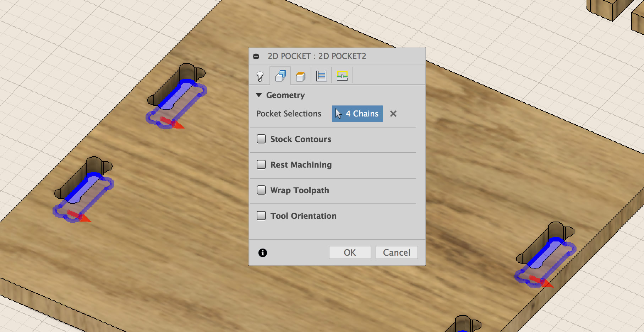The width and height of the screenshot is (644, 332).
Task: Click red direction arrow on upper-left pocket
Action: (177, 123)
